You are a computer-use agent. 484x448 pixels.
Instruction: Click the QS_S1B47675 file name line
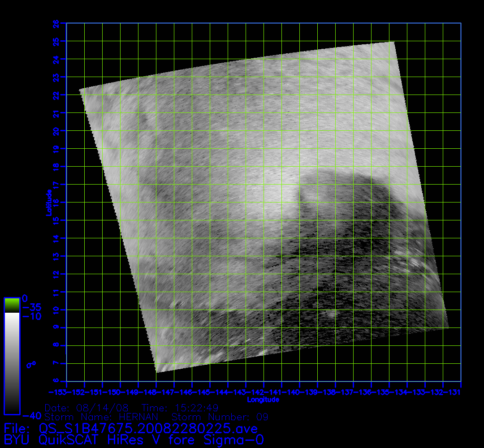pyautogui.click(x=130, y=428)
